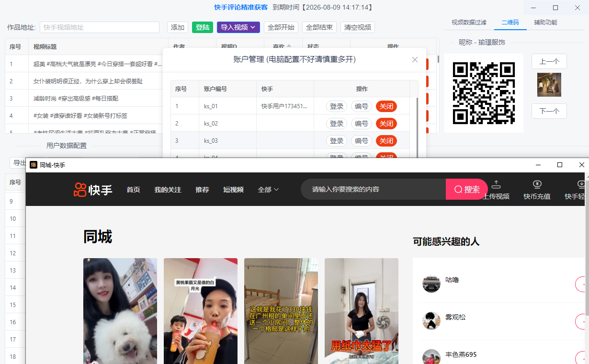Click the 清空视频 button
Viewport: 589px width, 364px height.
tap(358, 27)
